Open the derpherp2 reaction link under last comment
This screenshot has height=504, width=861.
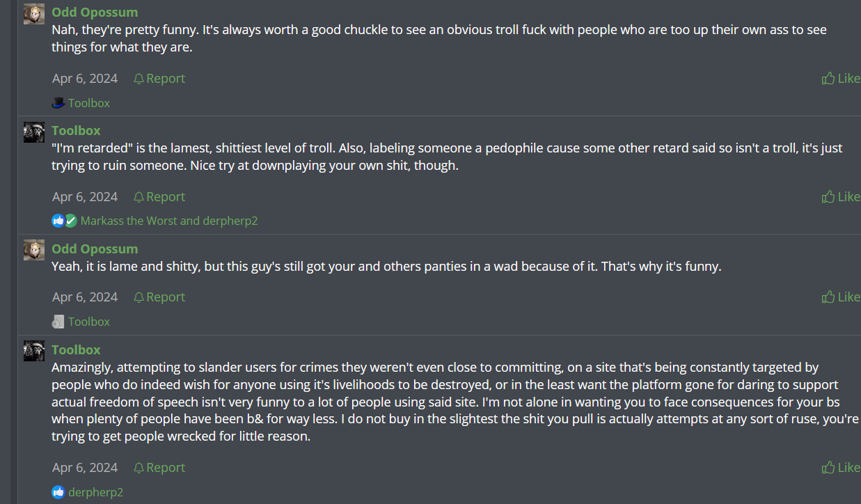(x=95, y=492)
